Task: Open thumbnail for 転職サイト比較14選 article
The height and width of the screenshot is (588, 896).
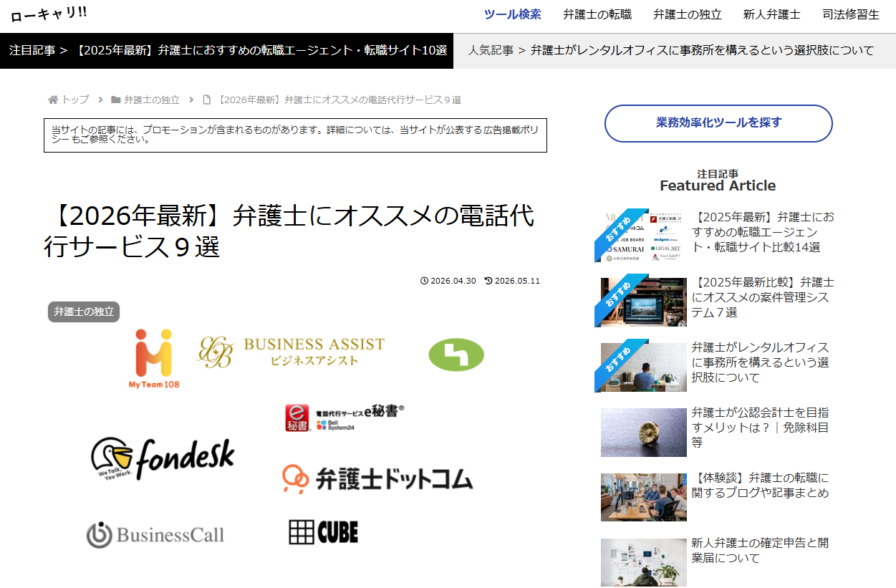Action: [643, 236]
